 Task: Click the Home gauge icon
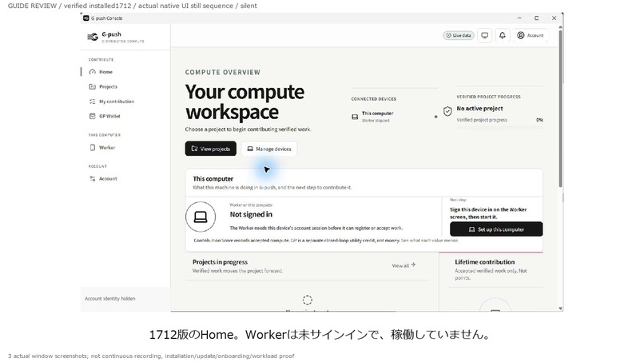click(x=93, y=72)
